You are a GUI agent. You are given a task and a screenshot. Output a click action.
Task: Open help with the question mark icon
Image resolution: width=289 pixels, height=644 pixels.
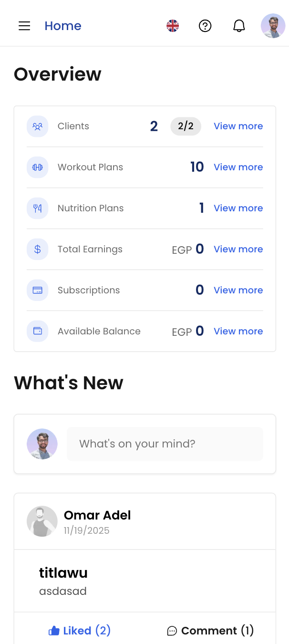click(205, 26)
